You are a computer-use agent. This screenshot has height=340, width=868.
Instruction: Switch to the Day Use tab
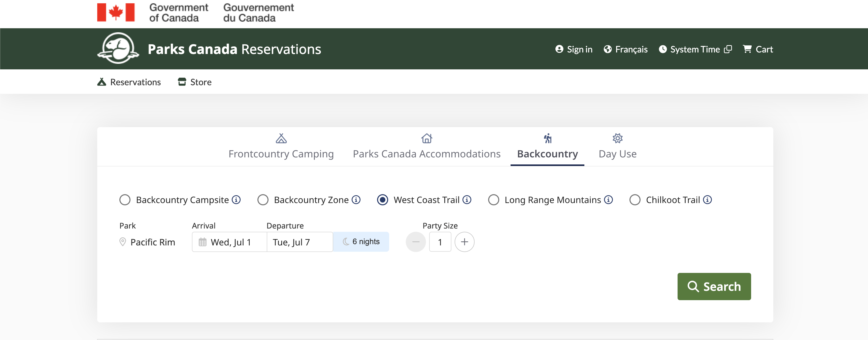click(618, 146)
